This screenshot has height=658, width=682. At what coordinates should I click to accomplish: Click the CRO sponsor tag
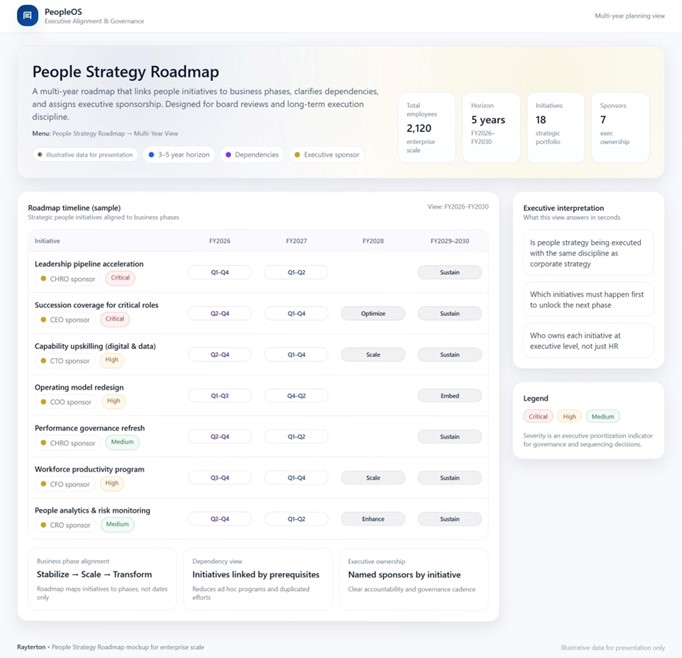click(x=66, y=525)
